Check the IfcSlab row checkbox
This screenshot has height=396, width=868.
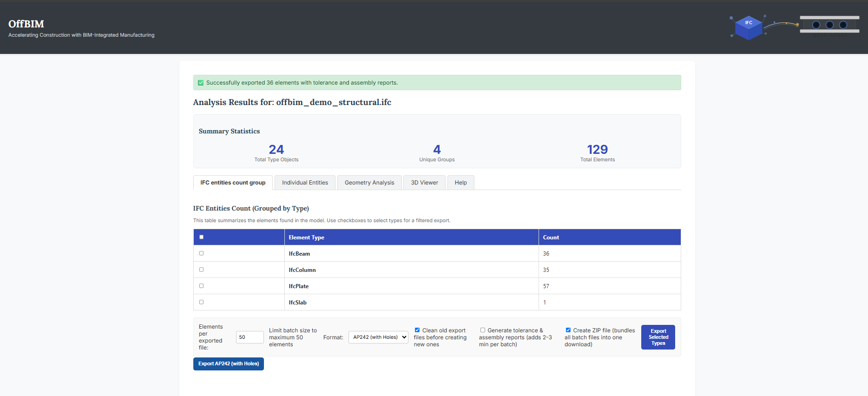coord(202,302)
